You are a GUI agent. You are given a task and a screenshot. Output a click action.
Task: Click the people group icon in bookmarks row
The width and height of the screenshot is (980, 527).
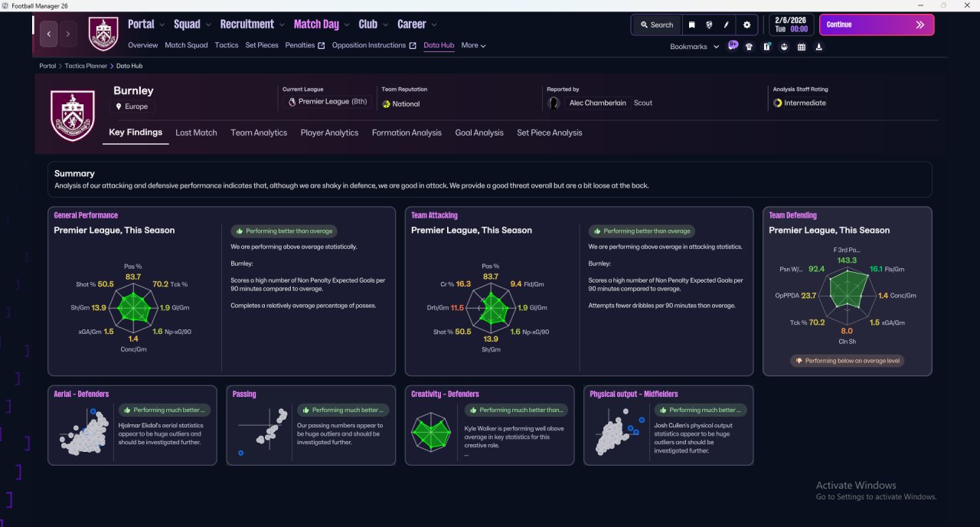click(x=784, y=47)
